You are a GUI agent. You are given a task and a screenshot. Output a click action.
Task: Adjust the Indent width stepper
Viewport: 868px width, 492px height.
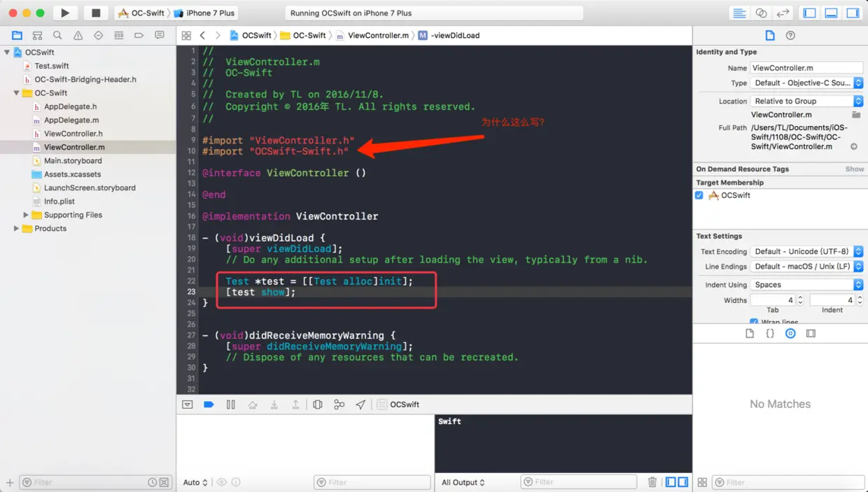(x=860, y=300)
